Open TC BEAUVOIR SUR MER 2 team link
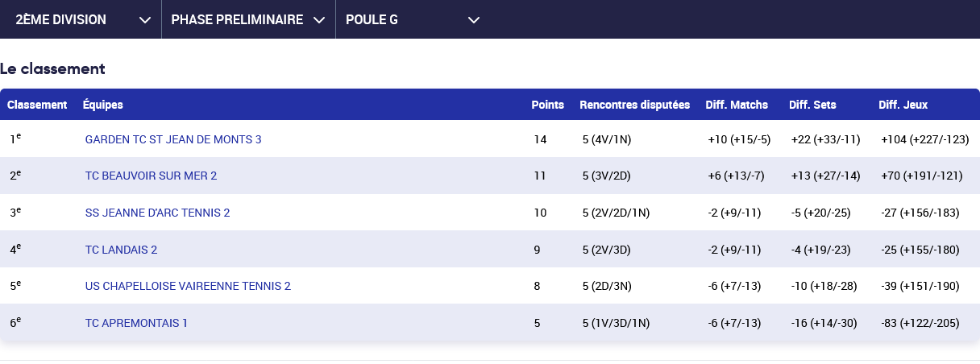This screenshot has width=980, height=364. tap(151, 176)
